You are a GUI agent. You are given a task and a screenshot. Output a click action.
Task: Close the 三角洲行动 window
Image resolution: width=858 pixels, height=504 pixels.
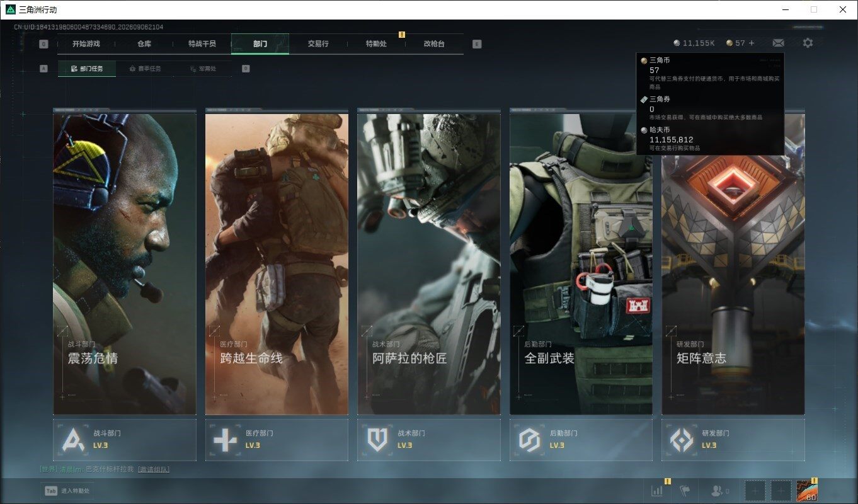point(843,9)
